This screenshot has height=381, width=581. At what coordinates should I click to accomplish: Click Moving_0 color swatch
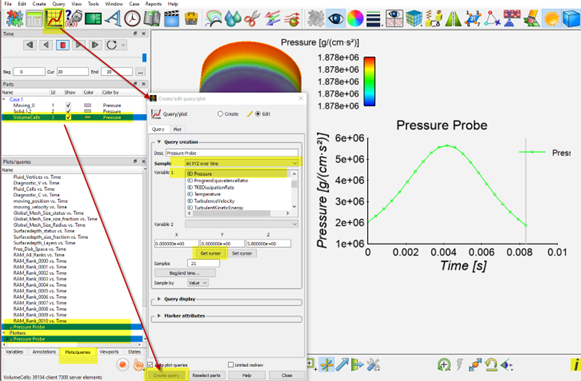click(x=88, y=105)
